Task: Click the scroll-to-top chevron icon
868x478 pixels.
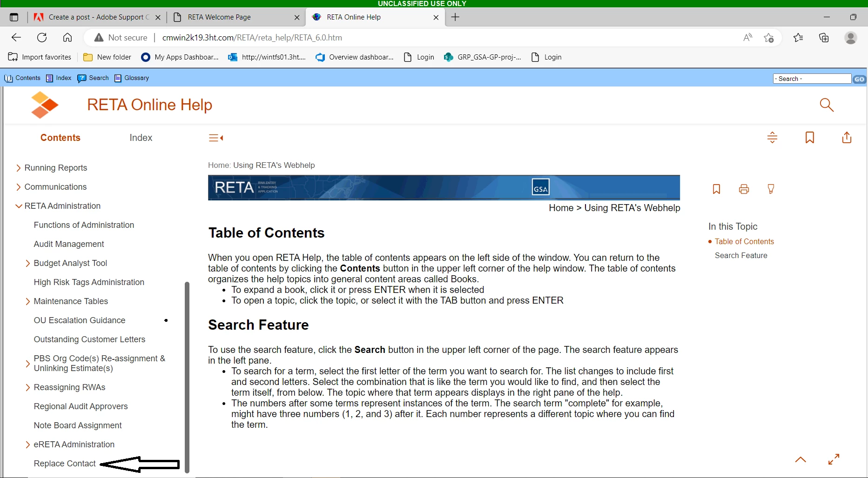Action: (x=801, y=459)
